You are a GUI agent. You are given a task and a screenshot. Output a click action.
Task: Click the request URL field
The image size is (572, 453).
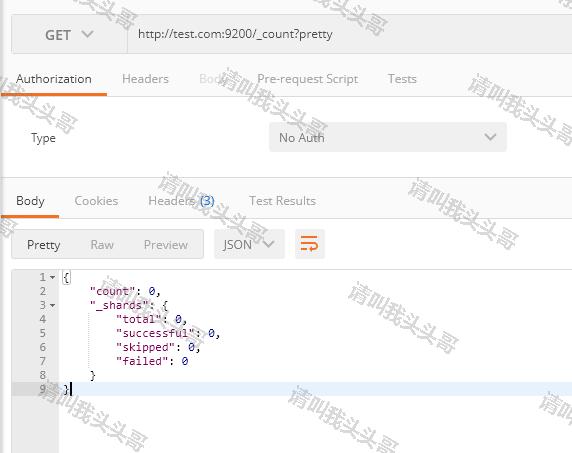tap(349, 34)
